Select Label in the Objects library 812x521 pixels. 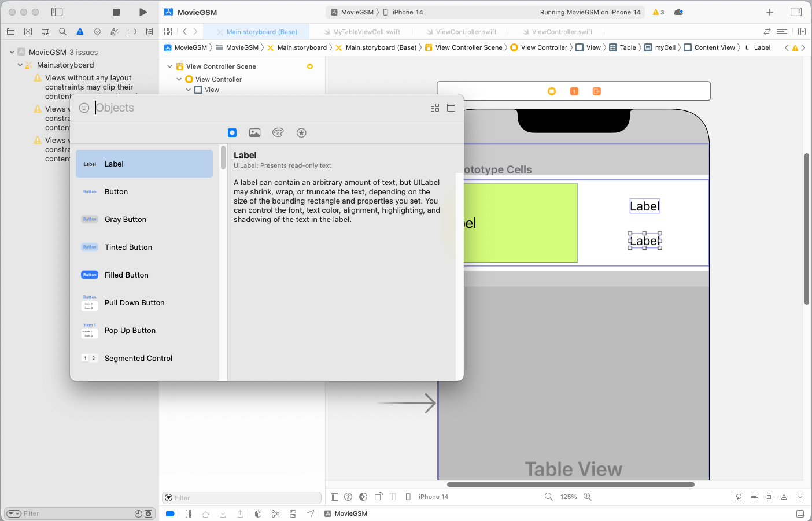144,164
